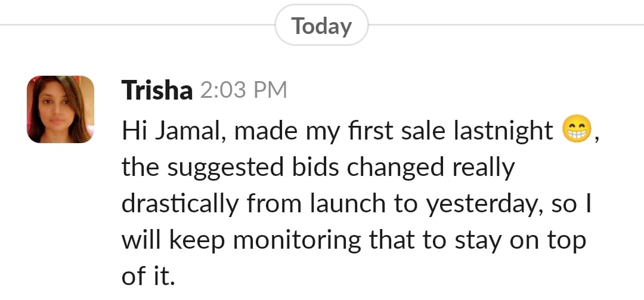
Task: Click the word "changed" in the message
Action: pyautogui.click(x=395, y=168)
